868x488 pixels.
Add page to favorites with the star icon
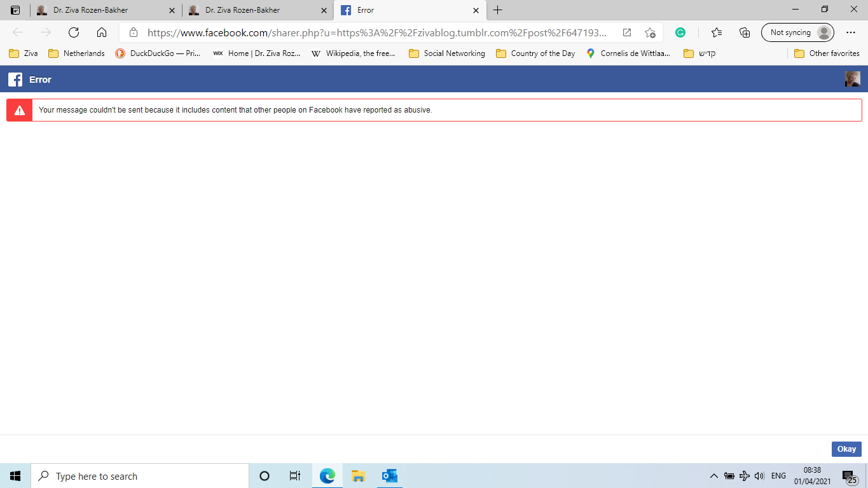pos(650,32)
